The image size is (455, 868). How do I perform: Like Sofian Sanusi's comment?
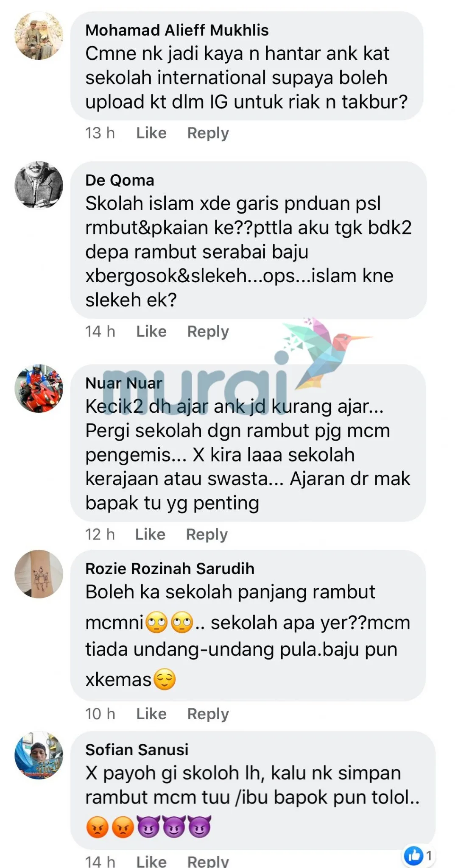151,861
